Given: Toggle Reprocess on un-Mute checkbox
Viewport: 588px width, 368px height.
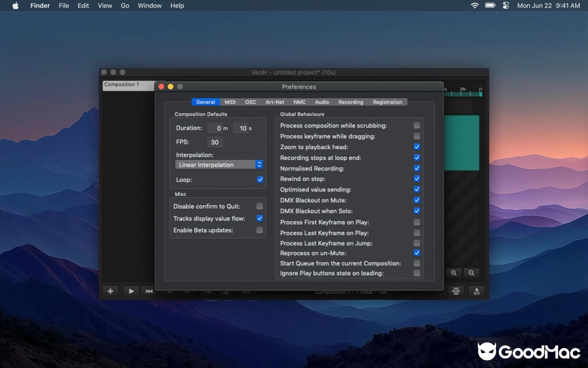Looking at the screenshot, I should (417, 253).
